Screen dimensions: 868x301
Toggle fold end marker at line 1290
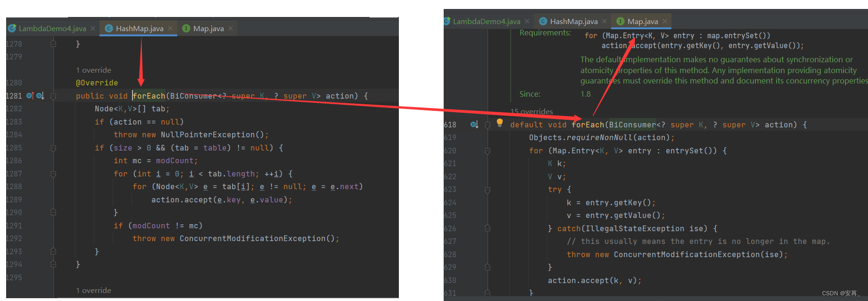pos(53,213)
